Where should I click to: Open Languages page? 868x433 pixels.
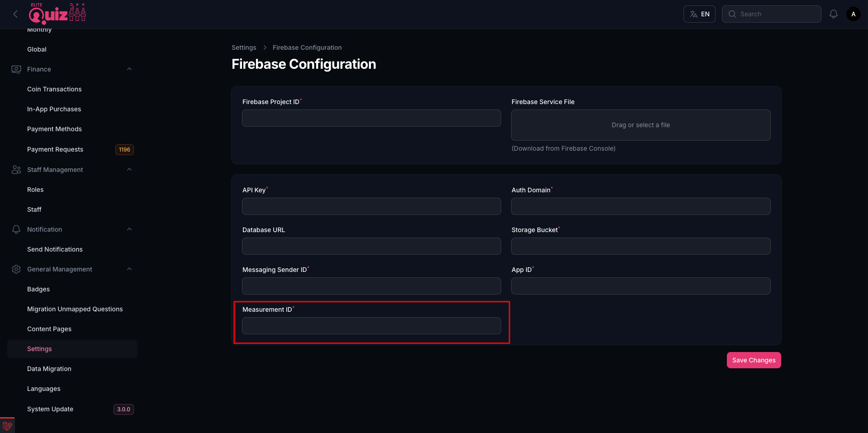43,389
